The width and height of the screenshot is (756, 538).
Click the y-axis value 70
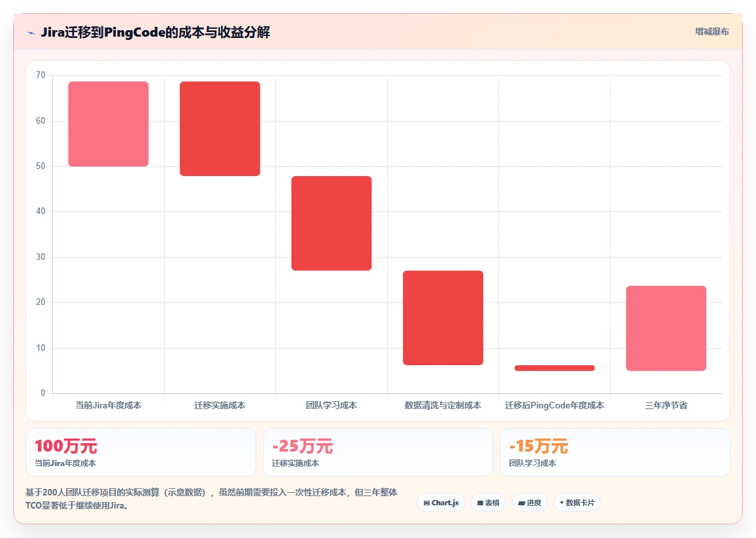coord(41,75)
